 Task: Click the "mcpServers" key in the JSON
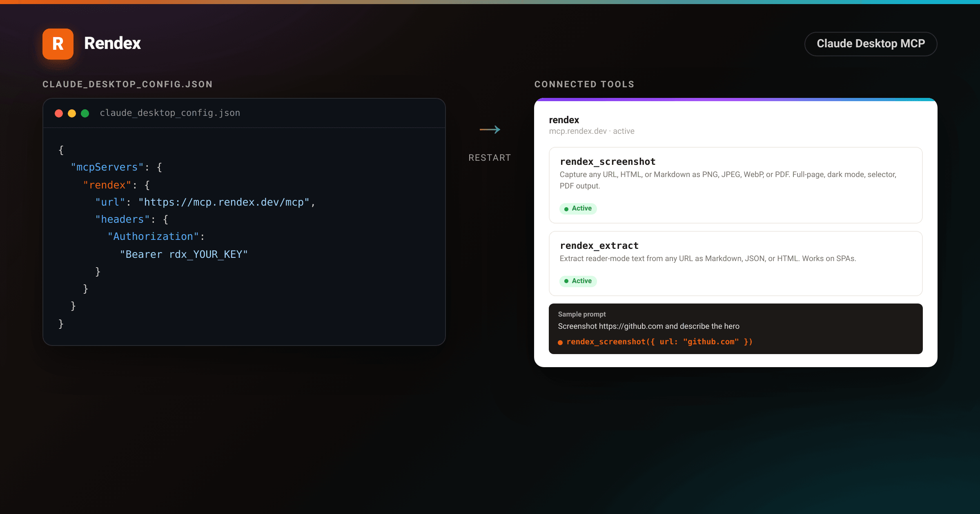(107, 167)
